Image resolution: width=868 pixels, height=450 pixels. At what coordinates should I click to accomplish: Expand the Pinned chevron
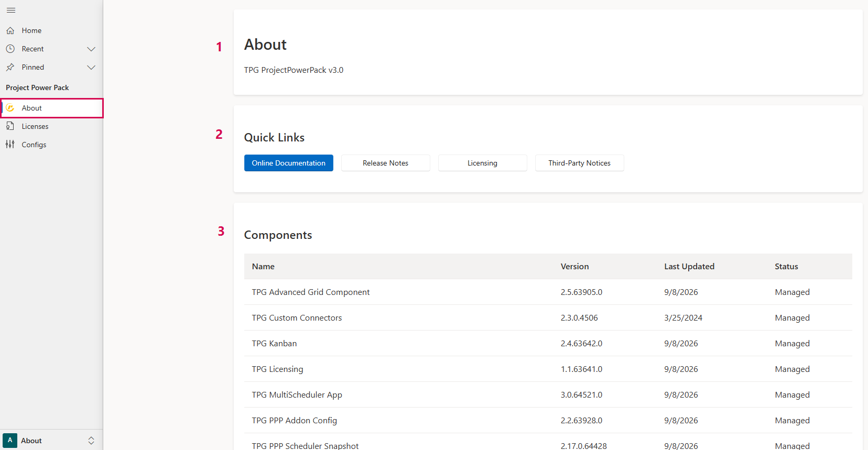(x=91, y=67)
